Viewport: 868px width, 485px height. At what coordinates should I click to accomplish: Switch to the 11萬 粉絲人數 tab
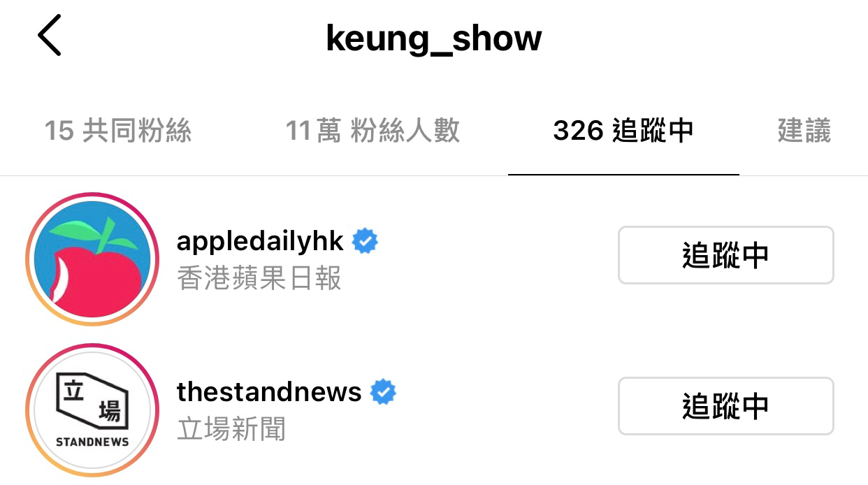point(372,131)
